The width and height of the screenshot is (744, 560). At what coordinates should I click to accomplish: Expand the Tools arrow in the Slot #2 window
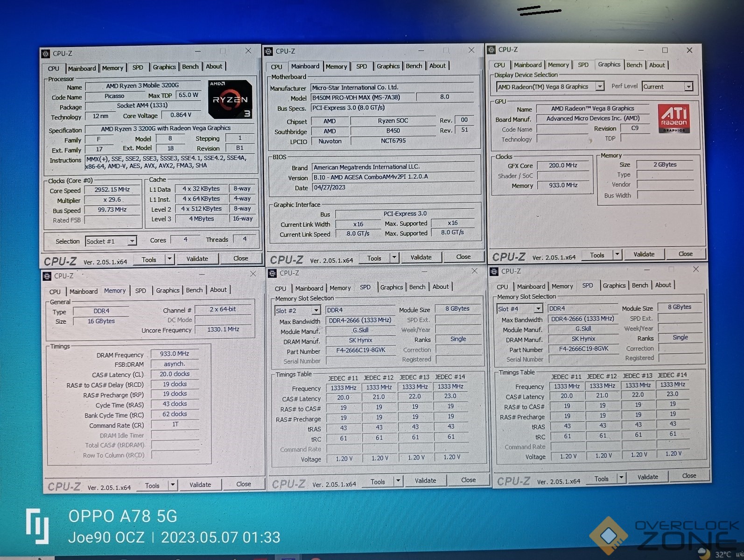398,481
